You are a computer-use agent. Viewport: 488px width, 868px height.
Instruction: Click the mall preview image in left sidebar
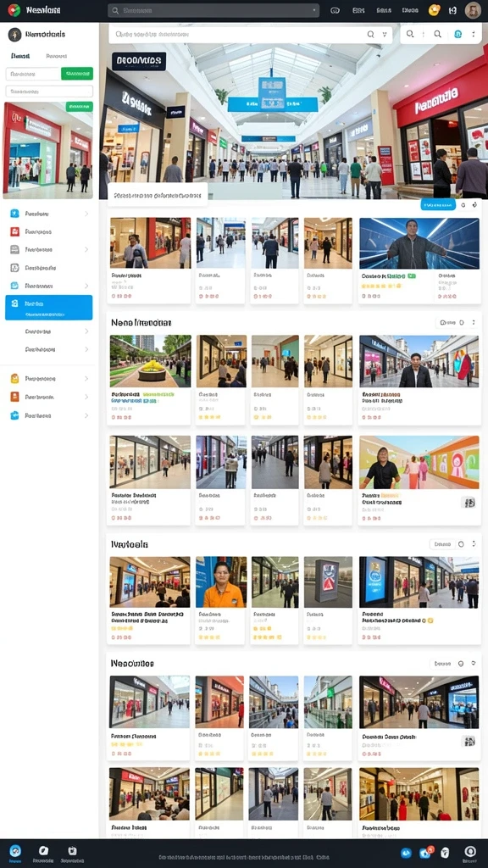pyautogui.click(x=48, y=151)
